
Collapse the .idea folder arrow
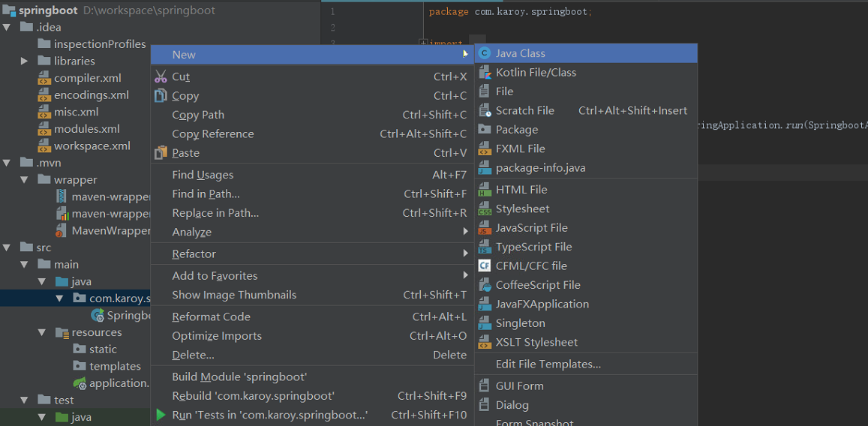point(8,27)
